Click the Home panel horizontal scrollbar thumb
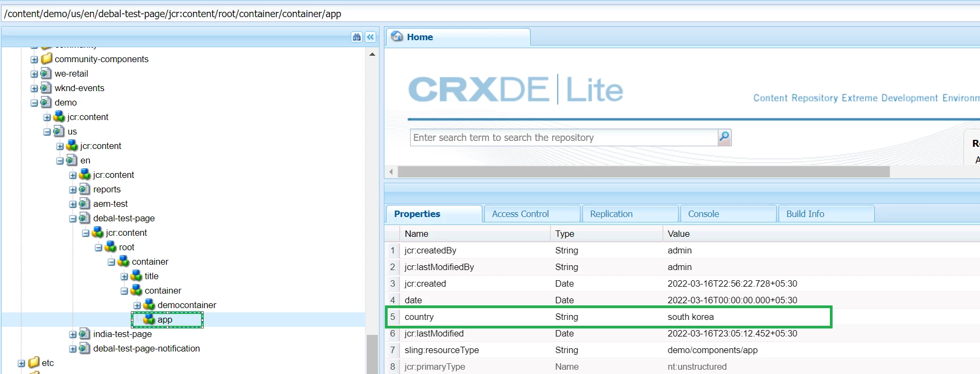 click(643, 171)
